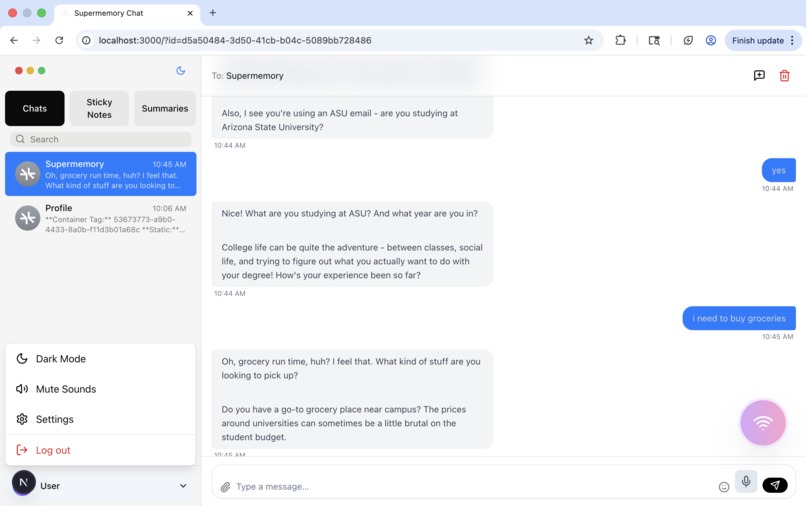Attach a file with the paperclip icon
The image size is (806, 506).
(225, 486)
